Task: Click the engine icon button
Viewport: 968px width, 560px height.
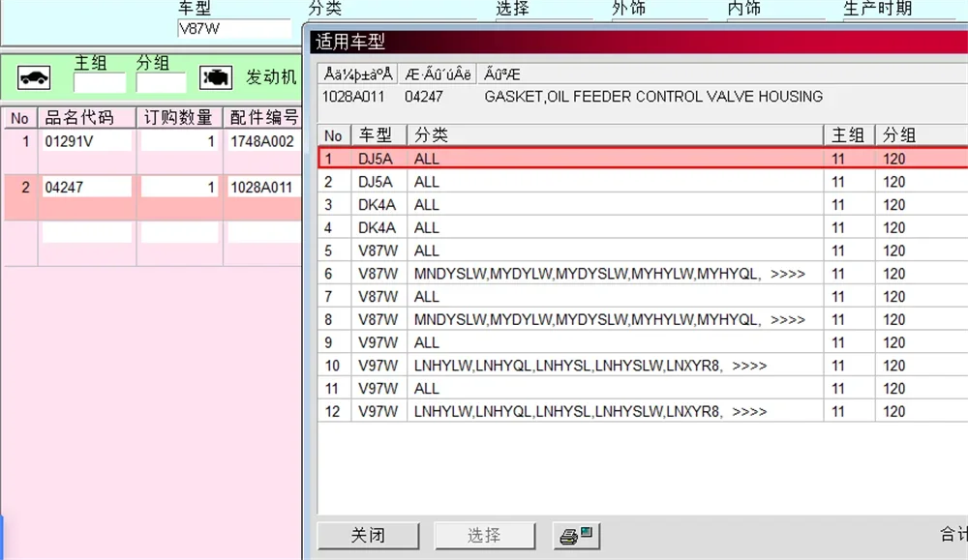Action: [x=216, y=77]
